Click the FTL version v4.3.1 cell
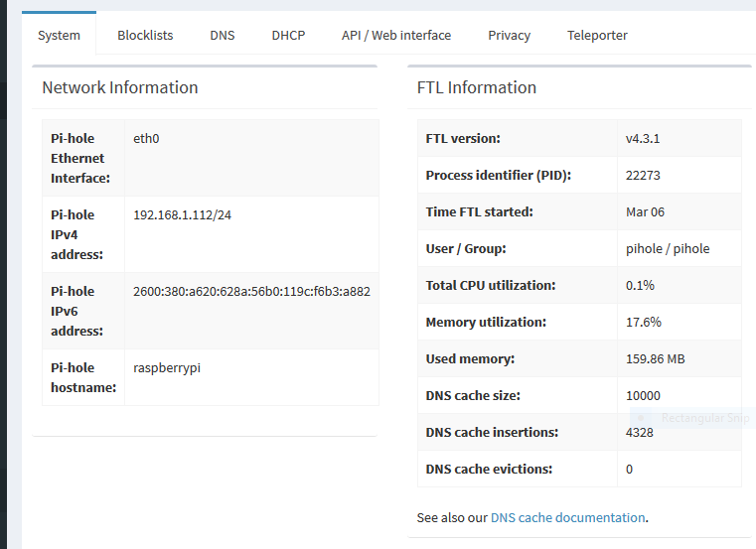The width and height of the screenshot is (756, 549). 680,138
